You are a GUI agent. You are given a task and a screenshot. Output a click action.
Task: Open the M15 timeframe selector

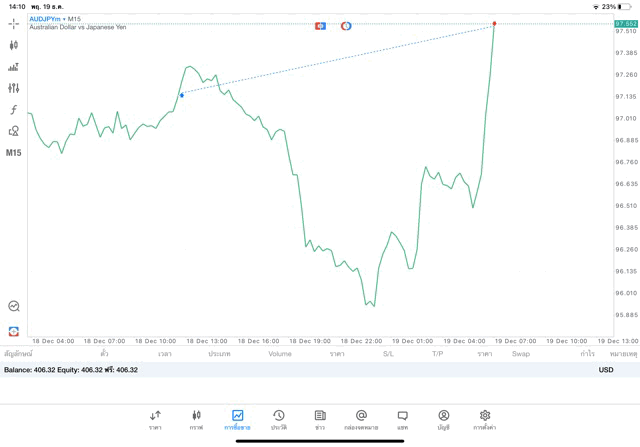[x=14, y=153]
